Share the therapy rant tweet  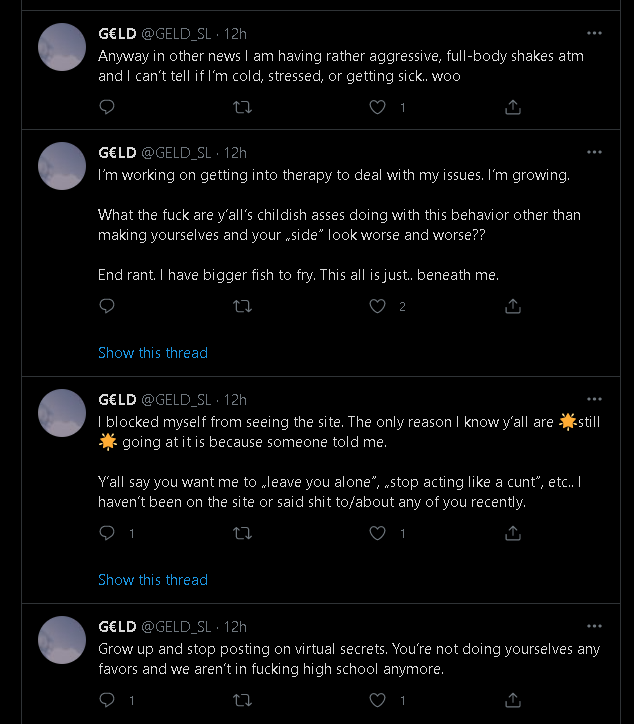click(513, 306)
